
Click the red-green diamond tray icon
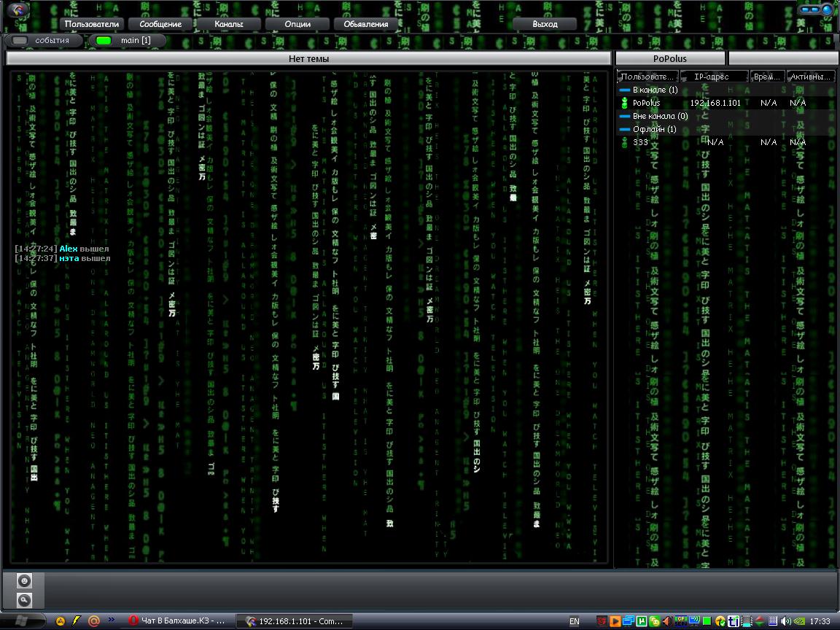click(x=760, y=621)
